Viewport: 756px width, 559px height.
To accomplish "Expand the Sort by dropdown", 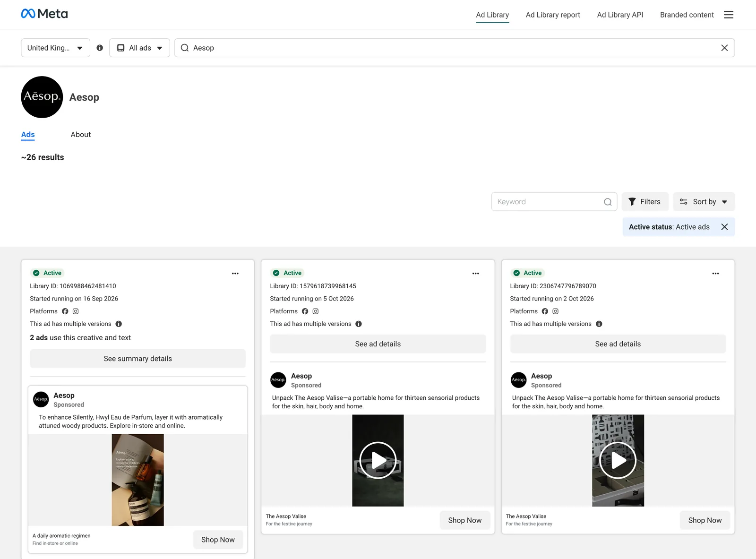I will [x=704, y=202].
